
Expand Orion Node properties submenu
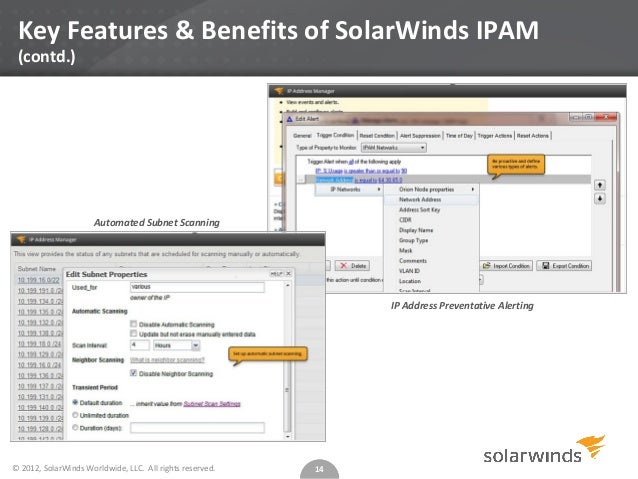pyautogui.click(x=431, y=190)
